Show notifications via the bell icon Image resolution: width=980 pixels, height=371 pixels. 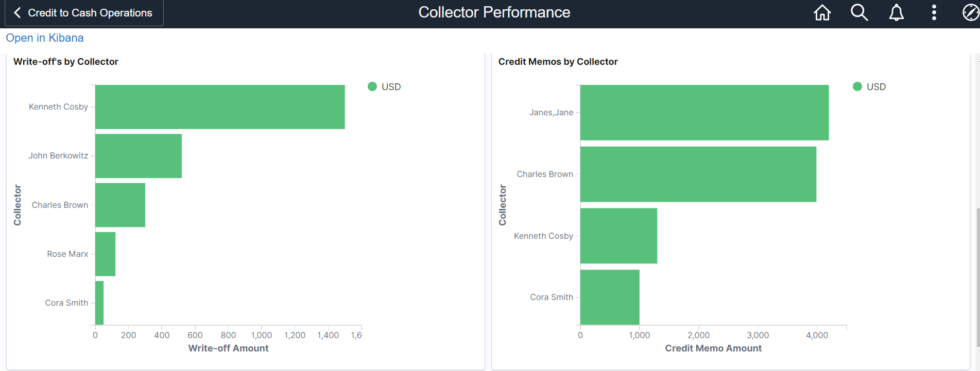pos(897,12)
